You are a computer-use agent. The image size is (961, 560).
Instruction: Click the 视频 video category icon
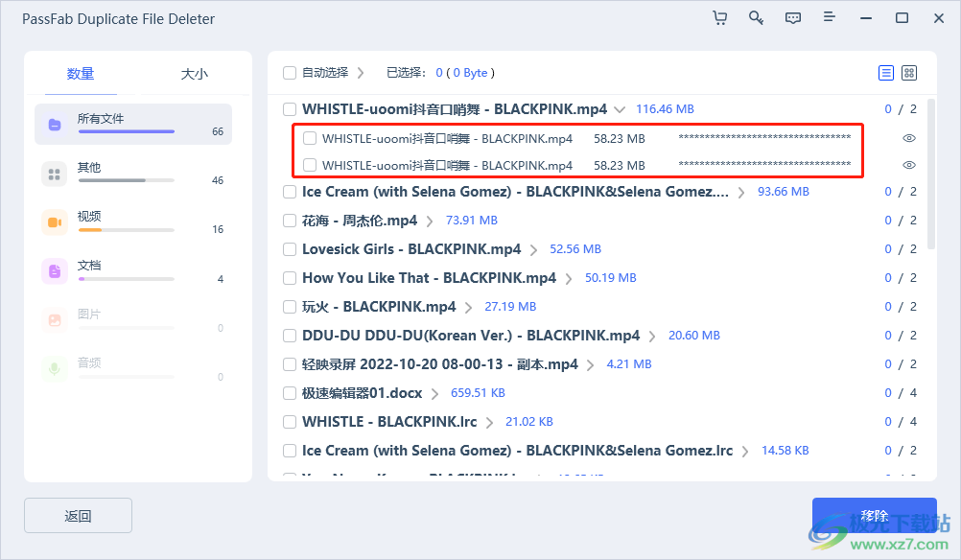coord(55,222)
